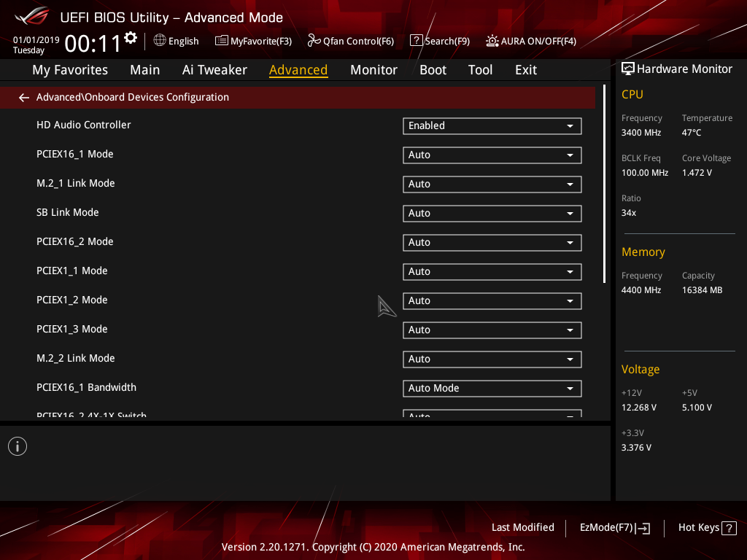This screenshot has height=560, width=747.
Task: Select the M.2_2 Link Mode row label
Action: (x=75, y=358)
